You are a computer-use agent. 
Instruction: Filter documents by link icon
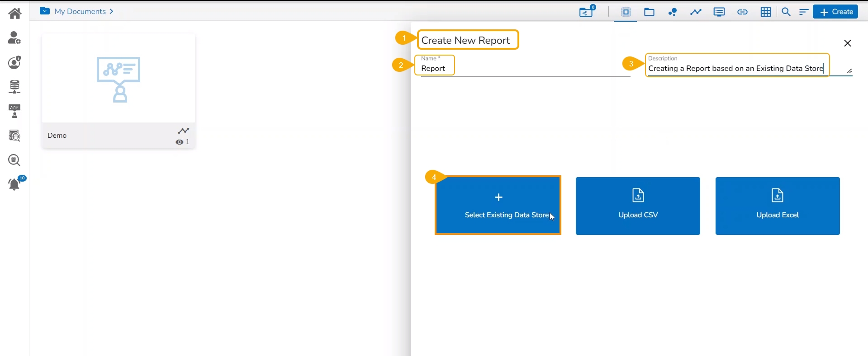[743, 12]
